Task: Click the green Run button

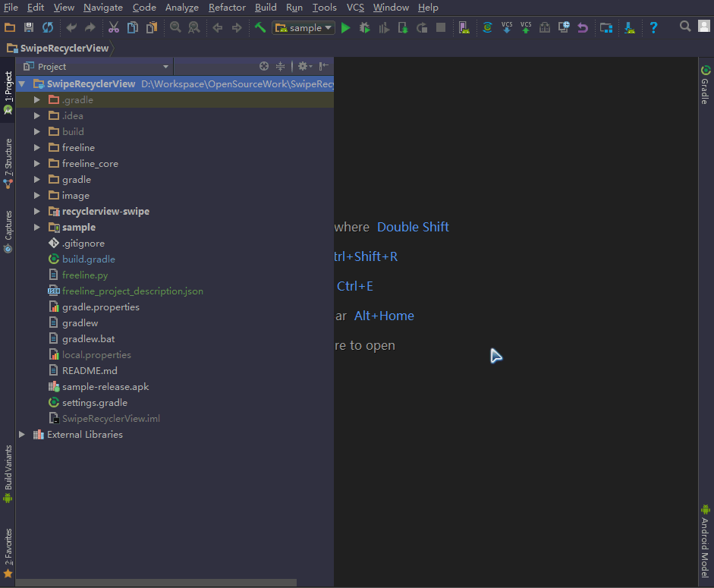Action: [346, 28]
